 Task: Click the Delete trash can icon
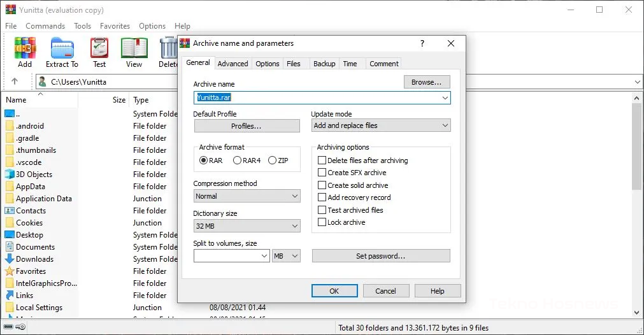168,48
